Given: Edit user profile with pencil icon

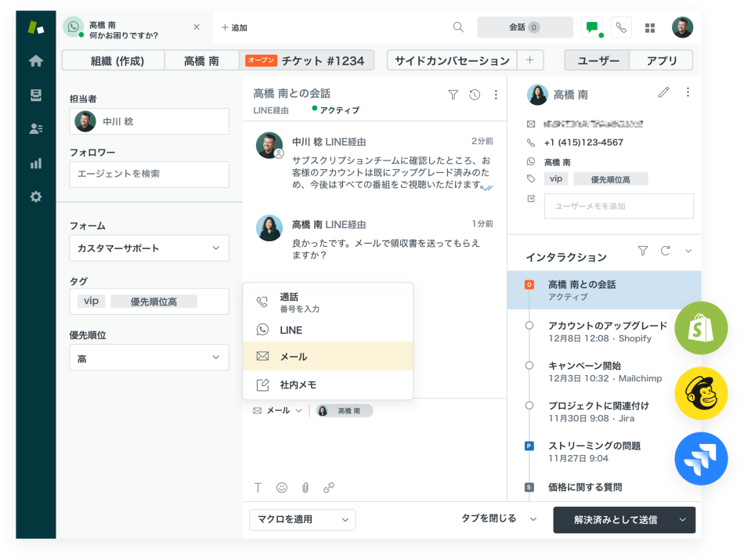Looking at the screenshot, I should click(664, 92).
